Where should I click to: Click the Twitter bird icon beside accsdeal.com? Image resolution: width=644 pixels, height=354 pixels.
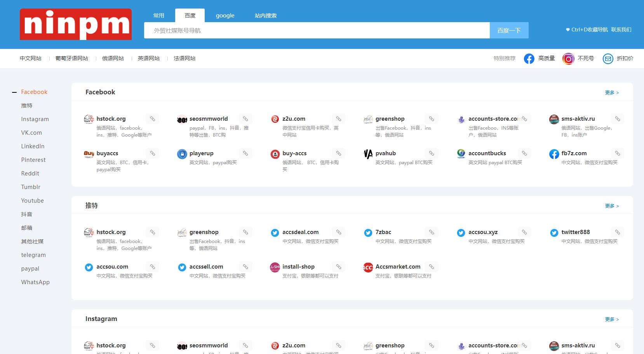pos(275,233)
